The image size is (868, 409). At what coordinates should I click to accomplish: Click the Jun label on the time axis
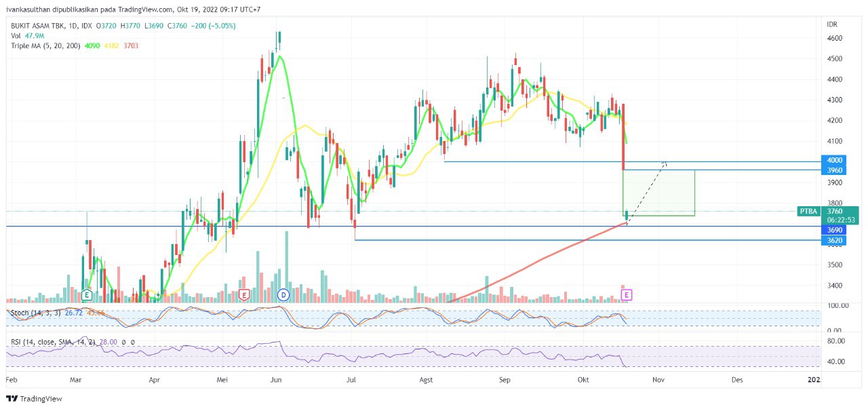coord(275,381)
